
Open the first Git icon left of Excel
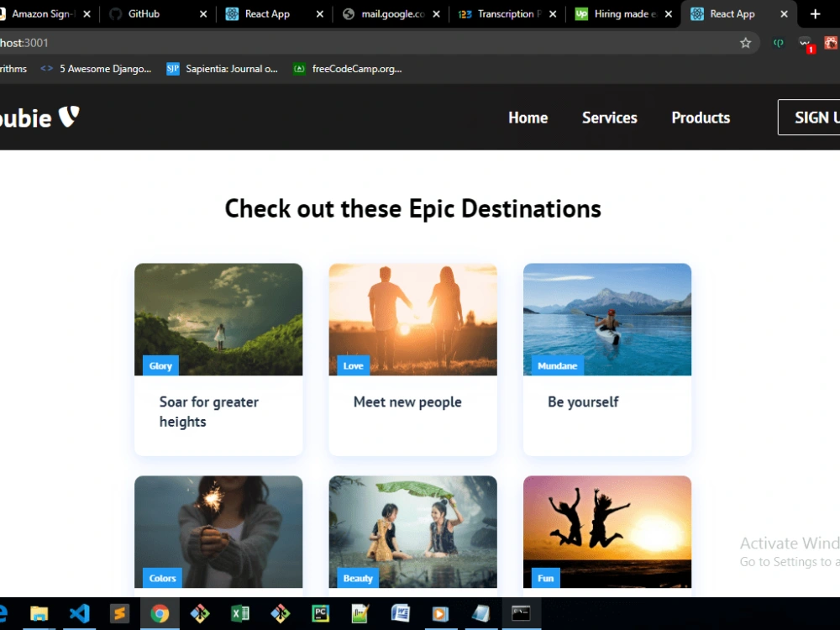click(200, 613)
